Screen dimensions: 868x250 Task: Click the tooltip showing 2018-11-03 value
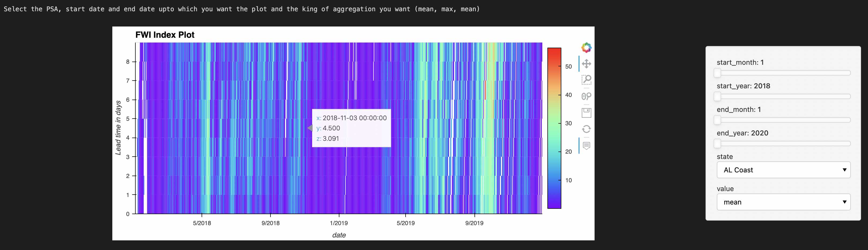[351, 128]
